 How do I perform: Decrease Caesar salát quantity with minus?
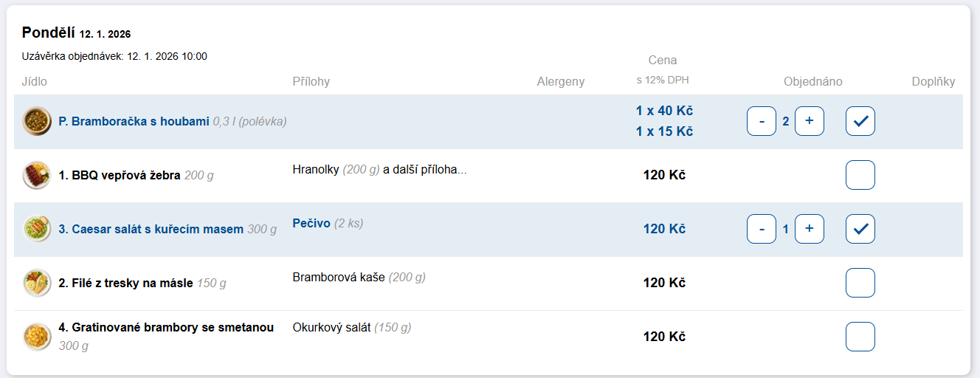coord(762,229)
